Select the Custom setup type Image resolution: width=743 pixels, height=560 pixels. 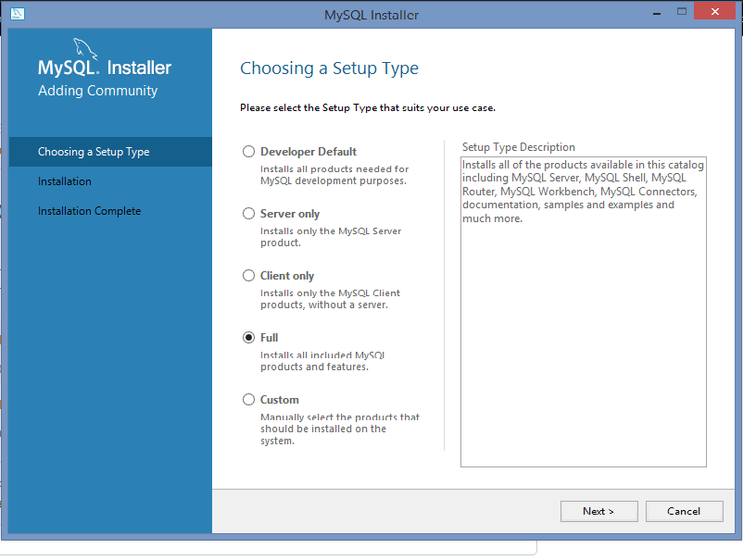[x=248, y=399]
